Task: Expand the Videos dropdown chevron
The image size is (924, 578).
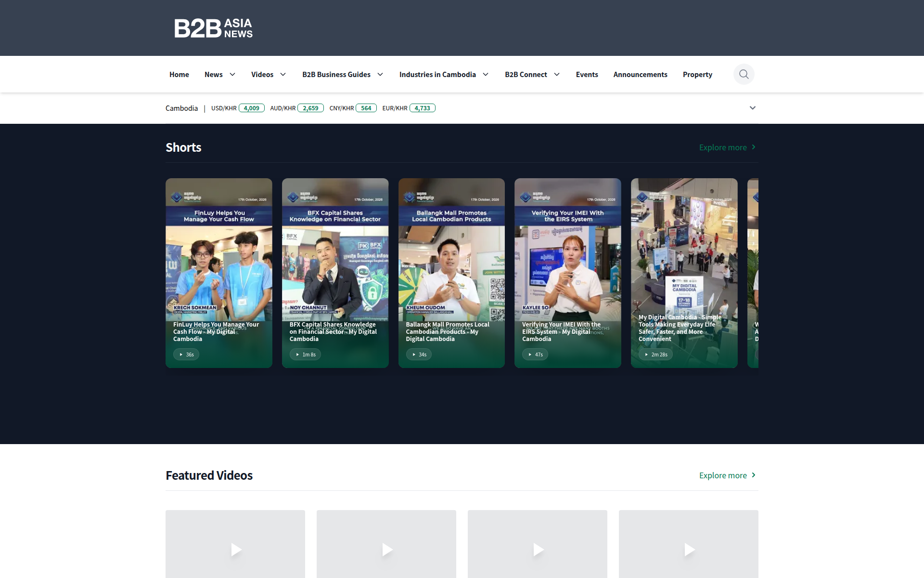Action: 283,74
